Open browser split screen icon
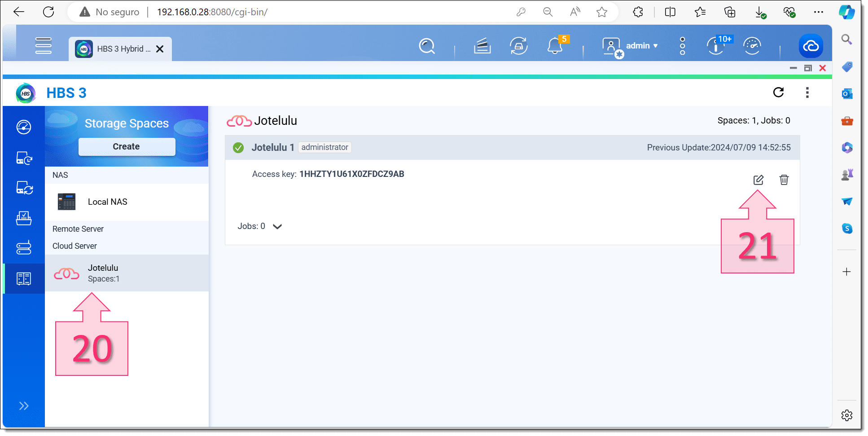The width and height of the screenshot is (868, 436). 670,12
